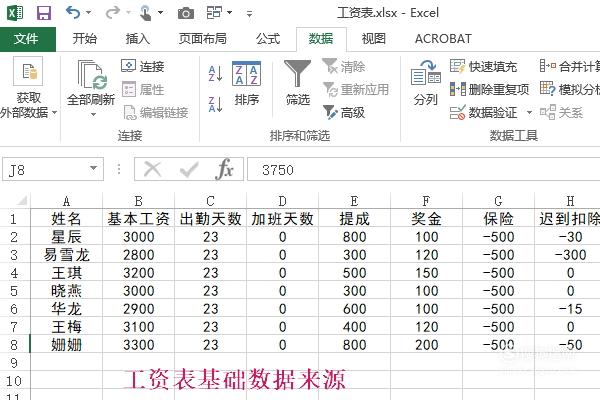Click the Select All corner triangle

tap(22, 200)
